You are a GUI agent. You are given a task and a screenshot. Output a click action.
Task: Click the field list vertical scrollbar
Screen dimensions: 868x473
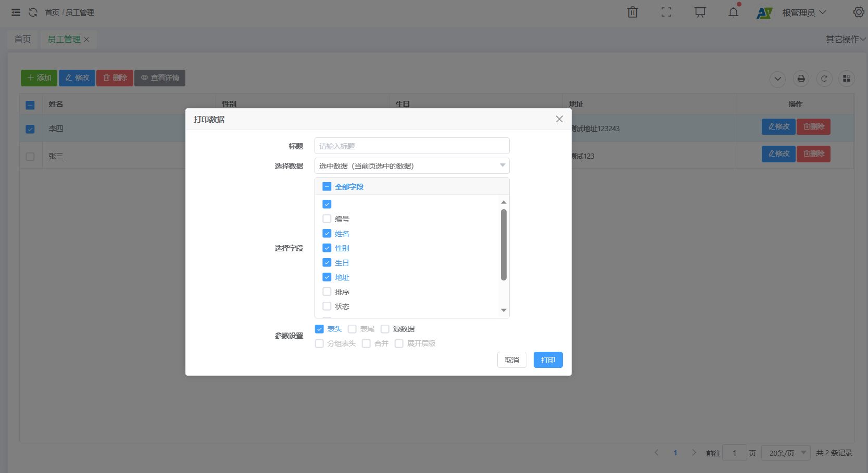504,245
